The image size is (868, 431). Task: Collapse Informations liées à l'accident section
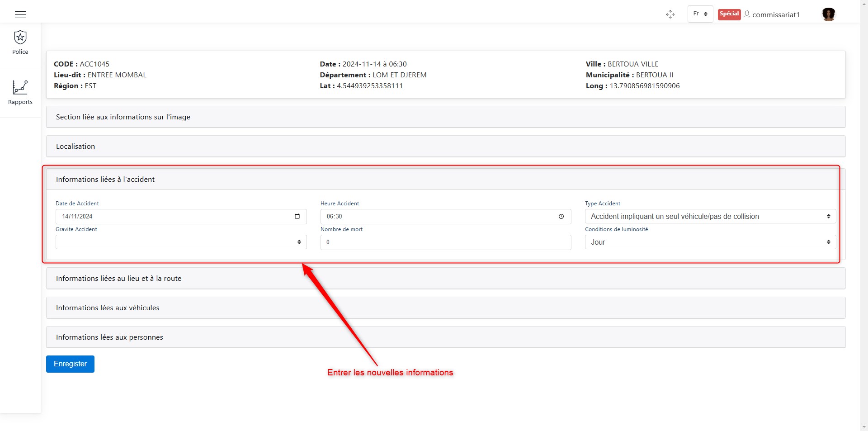(x=446, y=179)
